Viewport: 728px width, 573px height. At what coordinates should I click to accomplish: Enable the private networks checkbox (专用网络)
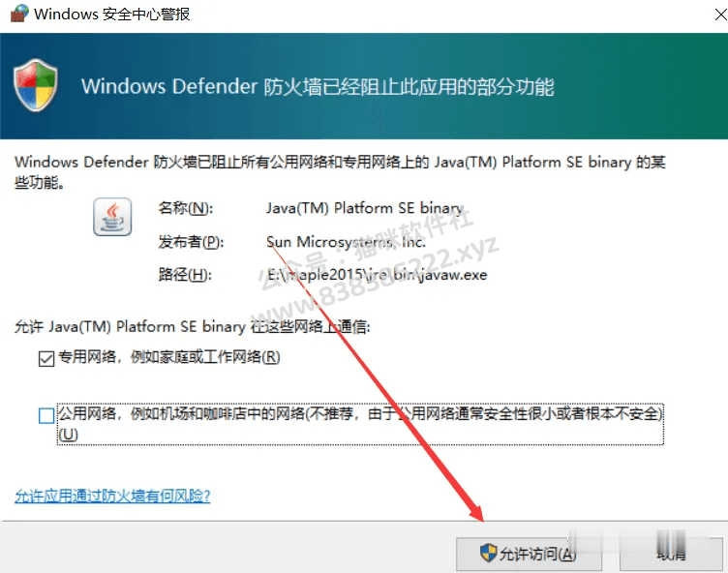tap(46, 359)
